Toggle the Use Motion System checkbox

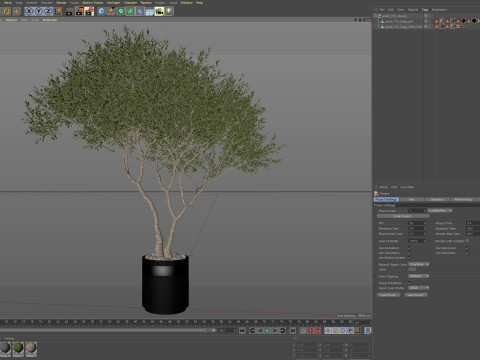409,258
